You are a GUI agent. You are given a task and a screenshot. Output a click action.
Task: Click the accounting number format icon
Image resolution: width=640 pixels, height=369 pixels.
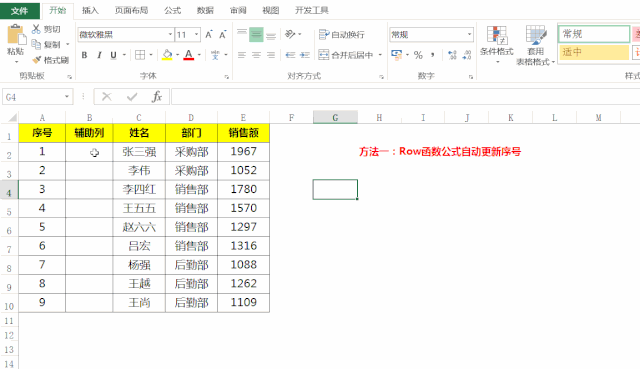pos(396,55)
